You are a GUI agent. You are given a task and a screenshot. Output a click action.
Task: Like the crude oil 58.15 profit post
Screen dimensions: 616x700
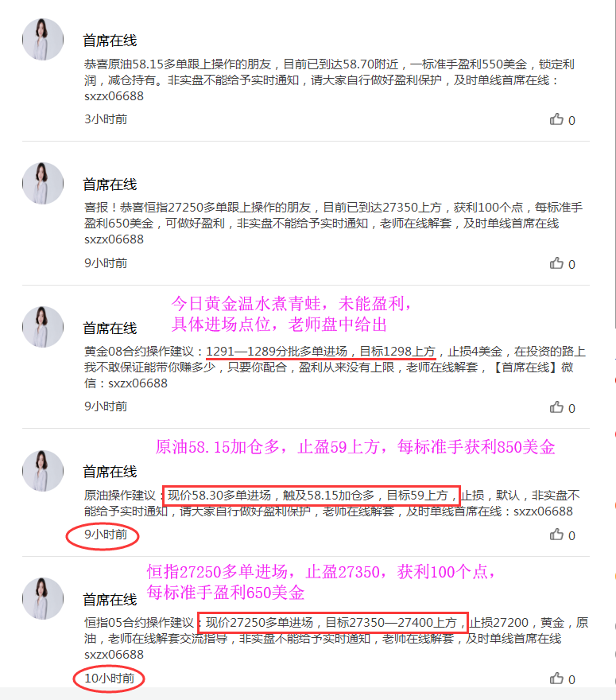pyautogui.click(x=556, y=119)
